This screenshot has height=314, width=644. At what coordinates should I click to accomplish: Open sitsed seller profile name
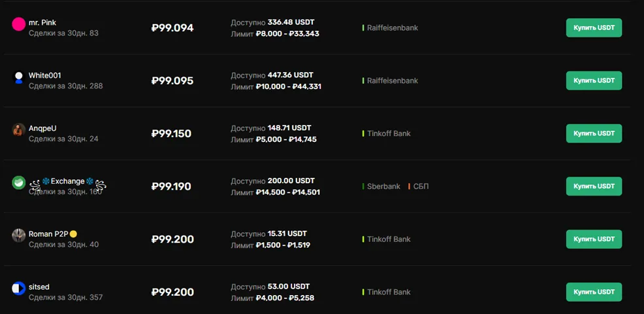pyautogui.click(x=39, y=287)
